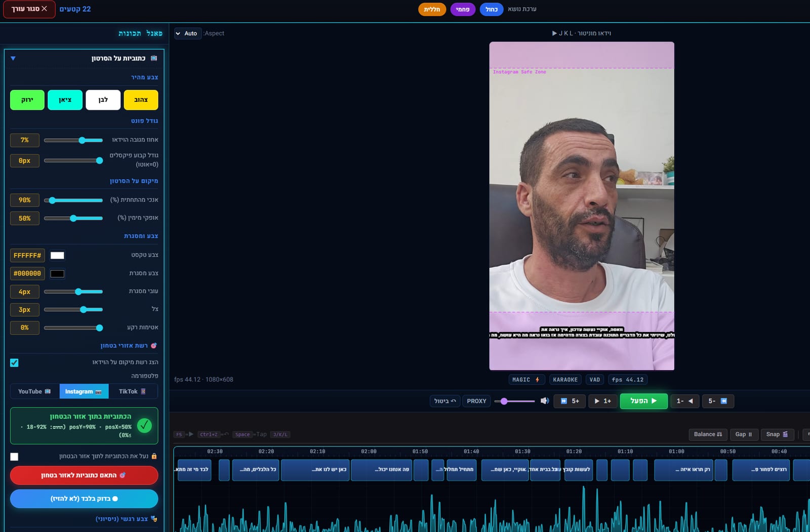
Task: Select the תכלת theme
Action: [x=432, y=9]
